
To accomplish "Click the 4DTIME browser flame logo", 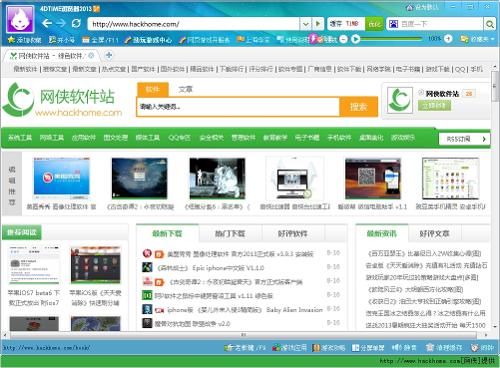I will coord(20,19).
